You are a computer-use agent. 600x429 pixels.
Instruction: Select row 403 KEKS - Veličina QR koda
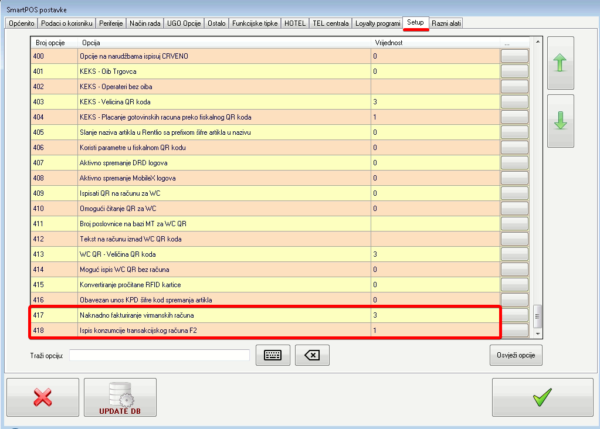pos(200,102)
